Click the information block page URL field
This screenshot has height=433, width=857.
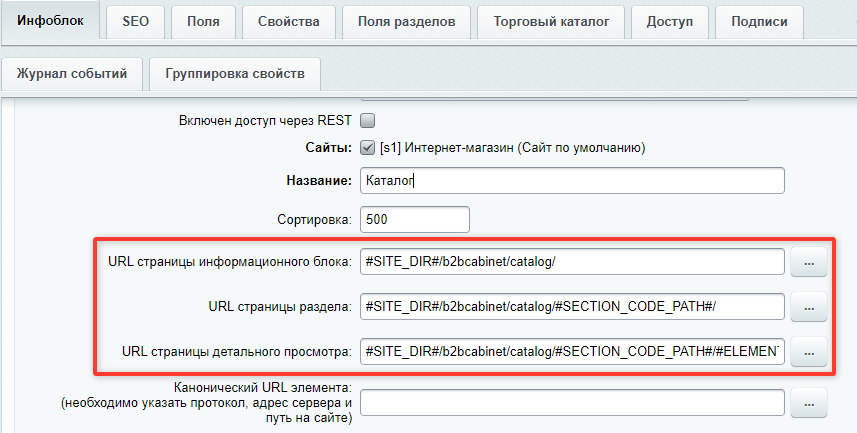tap(572, 262)
